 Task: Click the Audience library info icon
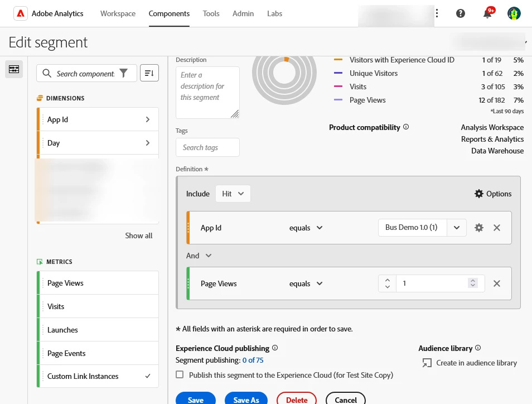pyautogui.click(x=478, y=348)
